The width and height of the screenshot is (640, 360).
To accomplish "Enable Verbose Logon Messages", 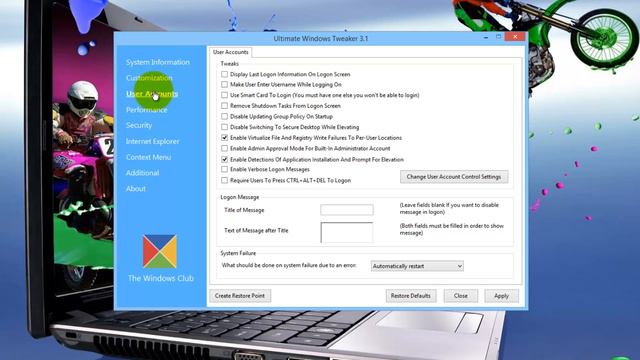I will point(224,169).
